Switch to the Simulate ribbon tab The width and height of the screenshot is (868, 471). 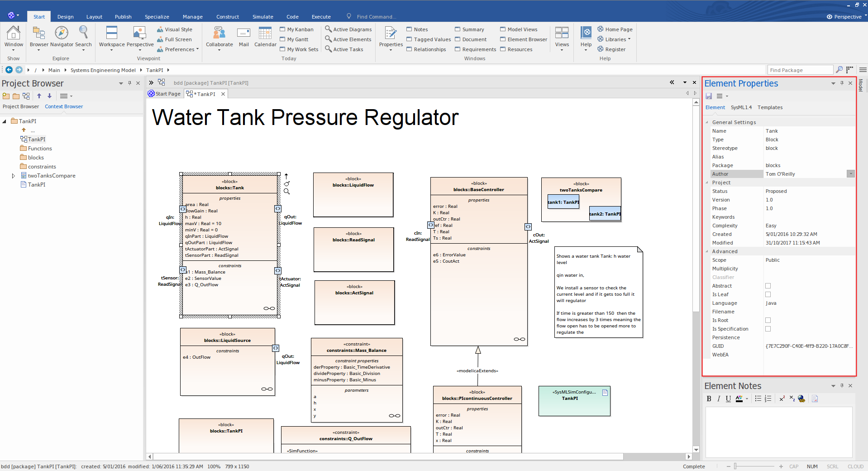pos(262,17)
